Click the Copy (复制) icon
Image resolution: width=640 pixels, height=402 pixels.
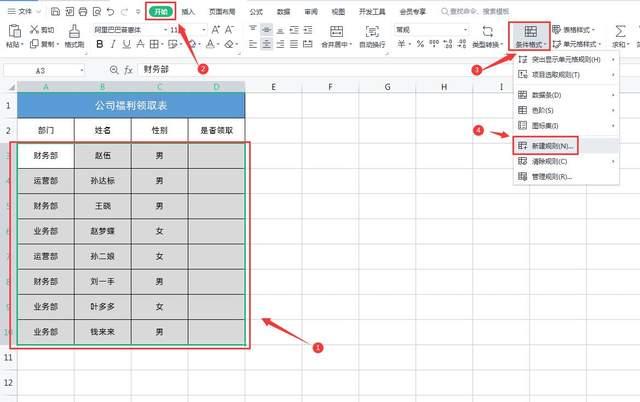tap(34, 44)
